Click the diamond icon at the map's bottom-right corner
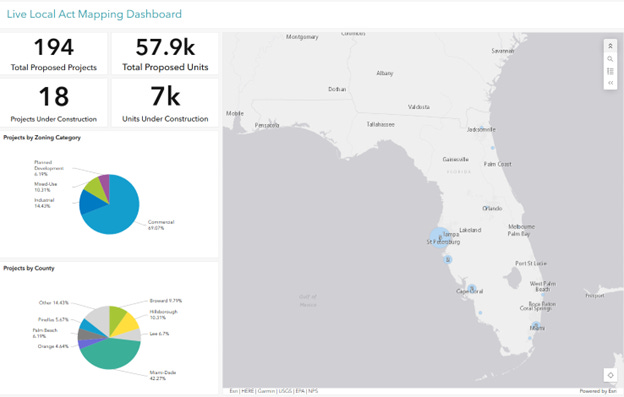 [x=610, y=375]
